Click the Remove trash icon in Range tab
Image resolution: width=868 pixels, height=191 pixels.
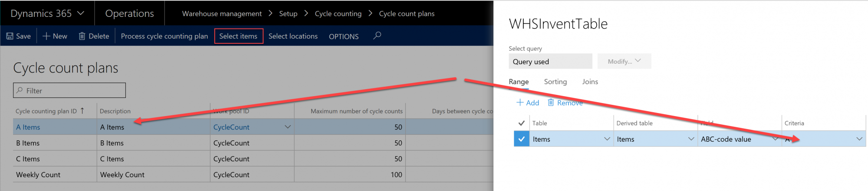click(x=551, y=102)
